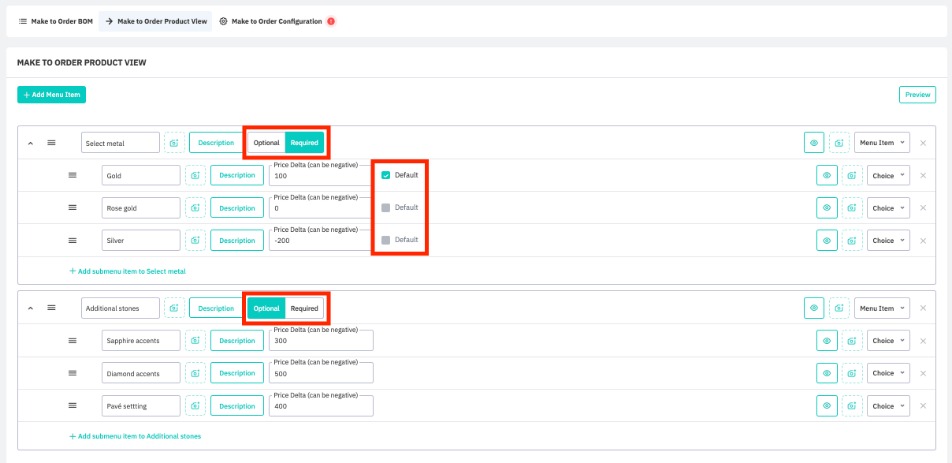
Task: Open the Choice dropdown on the Gold row
Action: tap(888, 175)
